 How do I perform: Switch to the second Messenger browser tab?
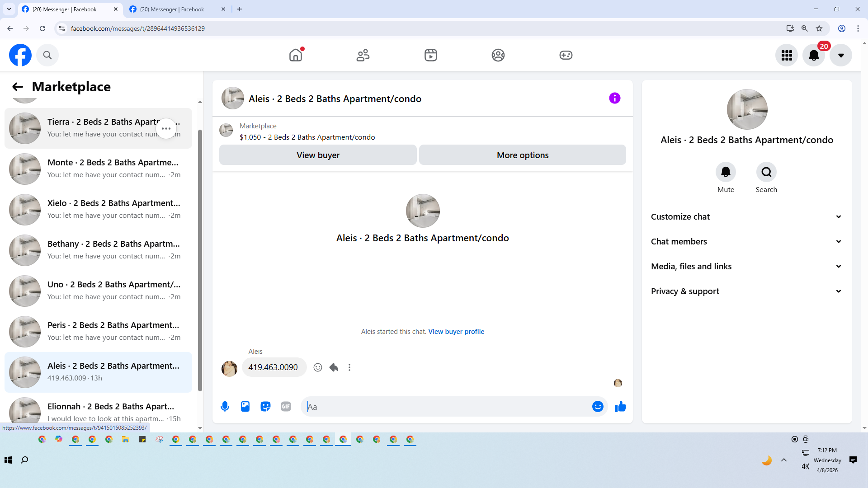(x=172, y=9)
